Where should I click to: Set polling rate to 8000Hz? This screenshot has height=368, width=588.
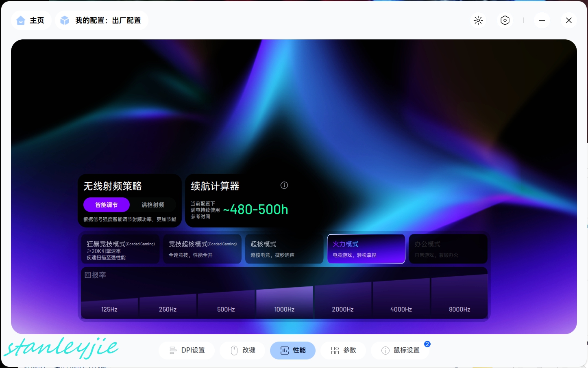click(460, 297)
